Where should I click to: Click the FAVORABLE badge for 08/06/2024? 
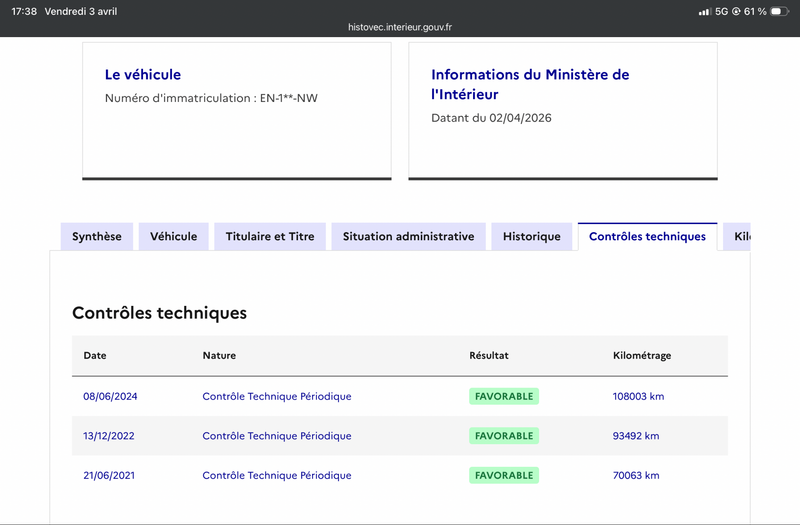coord(504,396)
